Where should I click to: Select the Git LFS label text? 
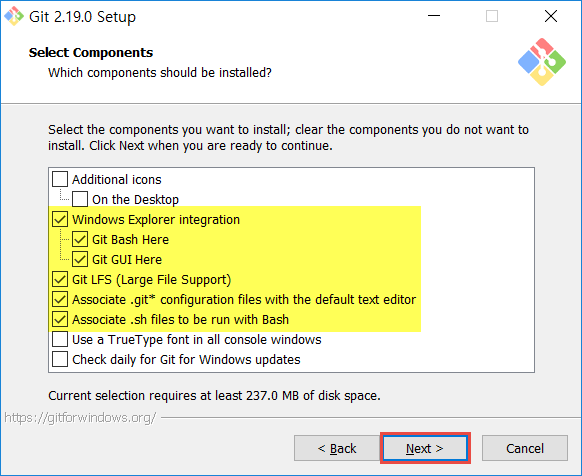151,280
